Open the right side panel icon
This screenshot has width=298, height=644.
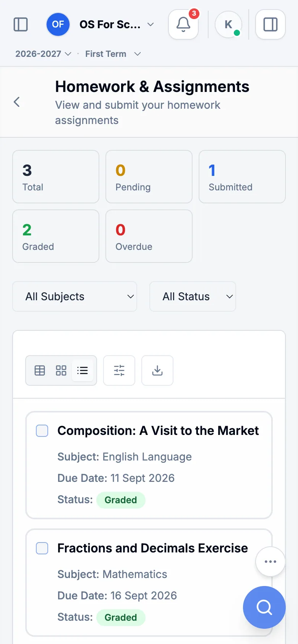click(x=270, y=24)
